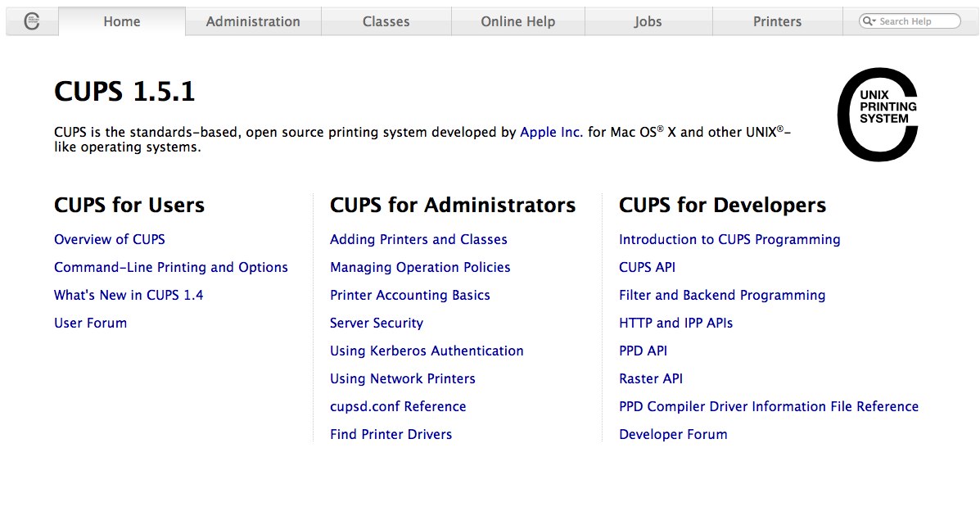Screen dimensions: 980x525
Task: Click the CUPS 1.5.1 heading
Action: point(124,91)
